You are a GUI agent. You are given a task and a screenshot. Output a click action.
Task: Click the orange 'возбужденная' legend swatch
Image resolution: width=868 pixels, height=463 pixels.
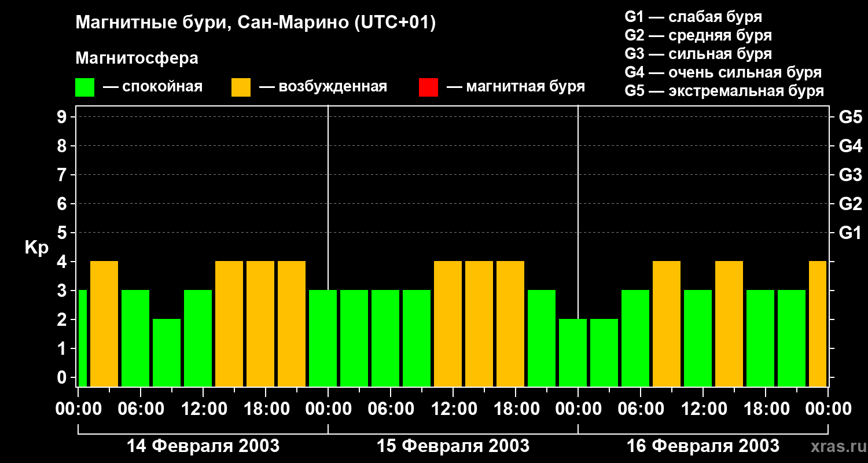(x=241, y=87)
